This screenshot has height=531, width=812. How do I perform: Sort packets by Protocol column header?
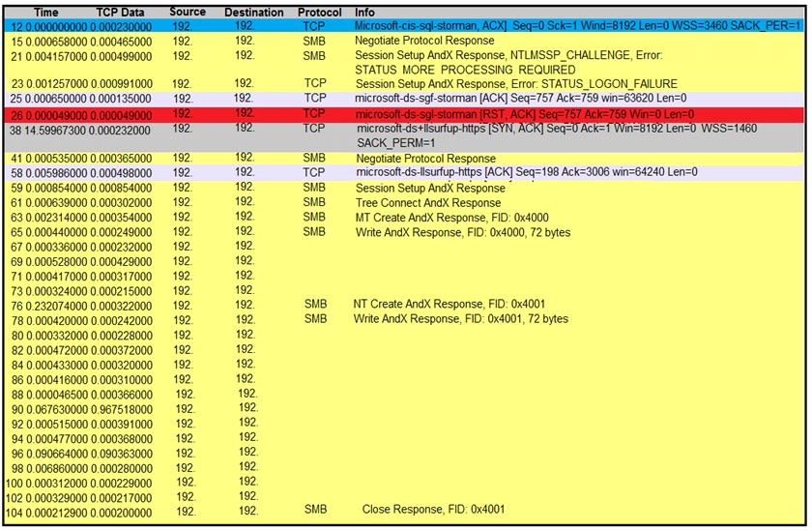(320, 13)
